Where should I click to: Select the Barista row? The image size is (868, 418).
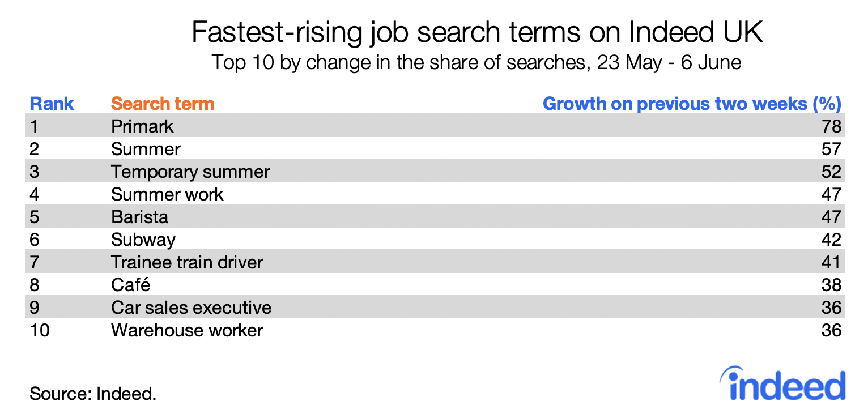[435, 217]
